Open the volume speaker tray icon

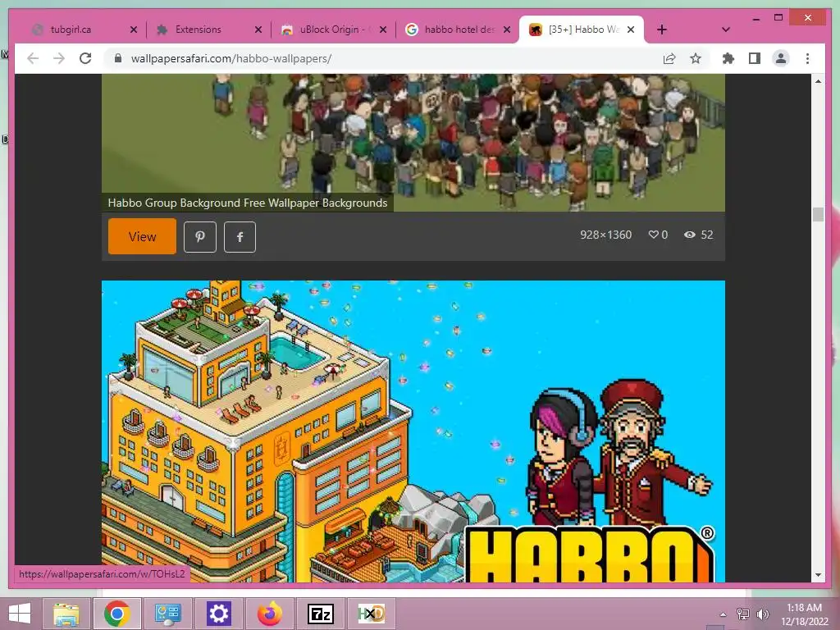tap(763, 614)
